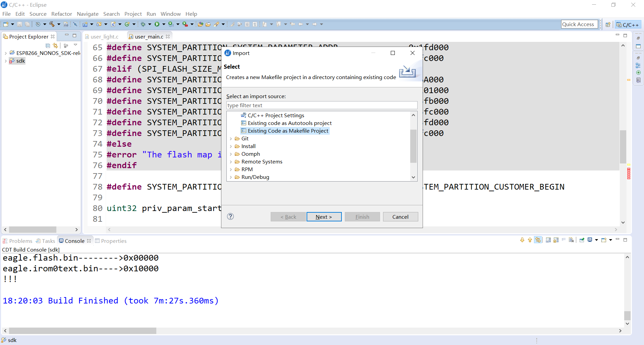Switch to the Properties tab

pos(111,241)
